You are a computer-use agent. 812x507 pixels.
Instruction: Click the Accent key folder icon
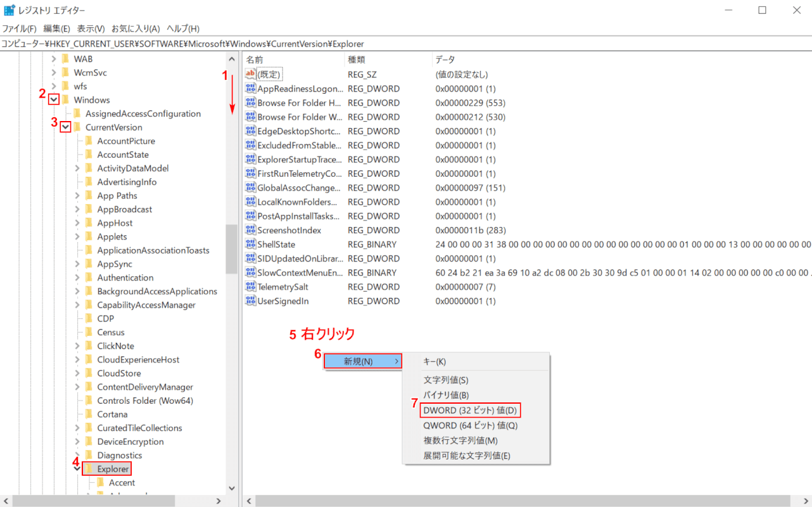click(x=101, y=483)
